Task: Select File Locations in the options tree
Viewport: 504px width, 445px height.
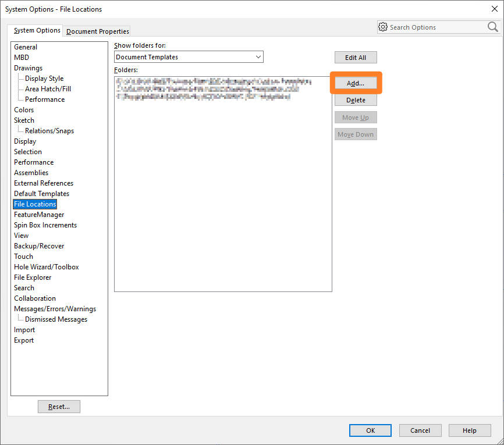Action: 34,204
